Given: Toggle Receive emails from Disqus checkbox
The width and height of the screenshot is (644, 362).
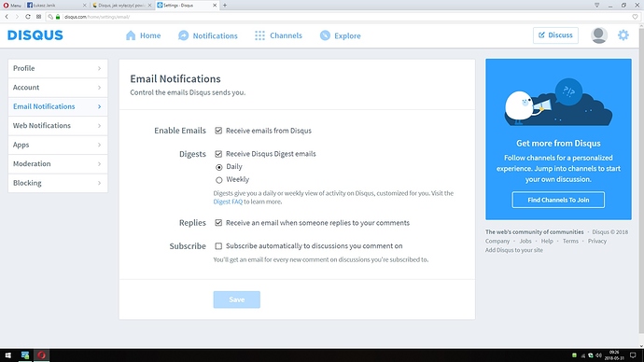Looking at the screenshot, I should tap(218, 131).
